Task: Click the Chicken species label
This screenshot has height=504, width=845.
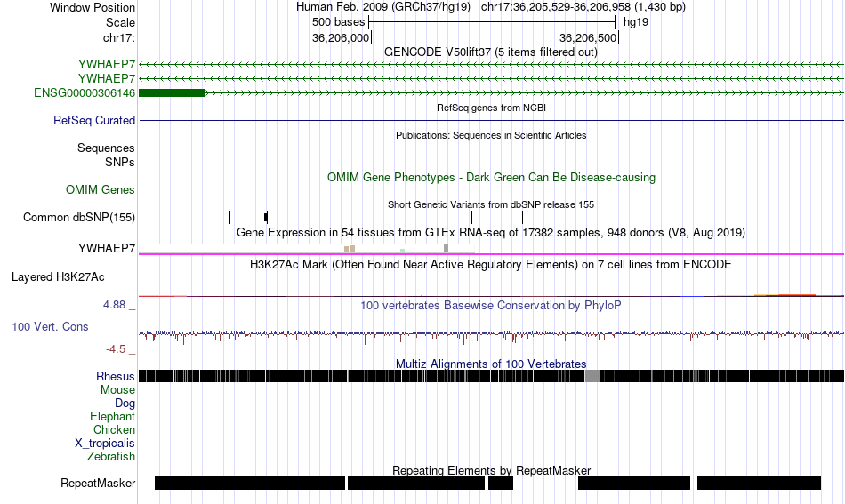Action: pyautogui.click(x=114, y=429)
